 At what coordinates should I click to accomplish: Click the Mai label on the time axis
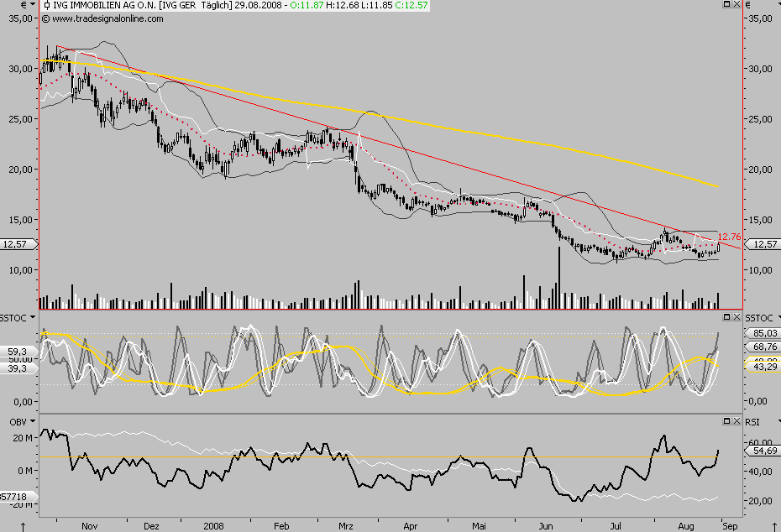[x=479, y=526]
